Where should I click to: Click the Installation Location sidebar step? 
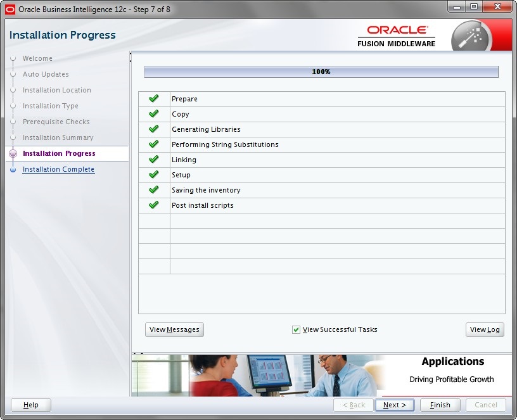click(x=57, y=90)
